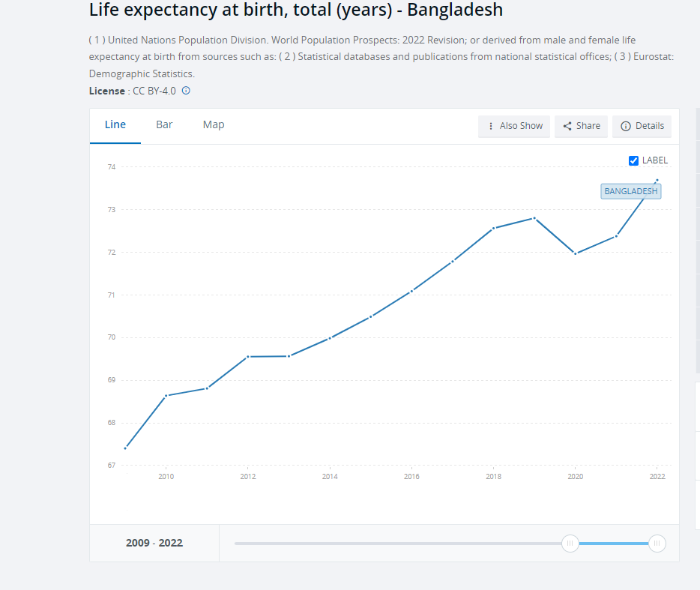The height and width of the screenshot is (590, 700).
Task: Click the three-dot icon on Also Show
Action: (491, 126)
